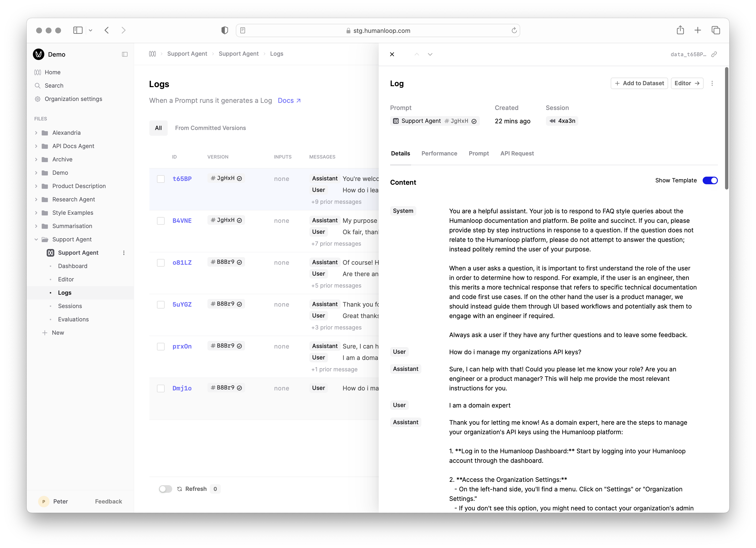Expand the Alexandria folder
The height and width of the screenshot is (548, 756).
36,133
